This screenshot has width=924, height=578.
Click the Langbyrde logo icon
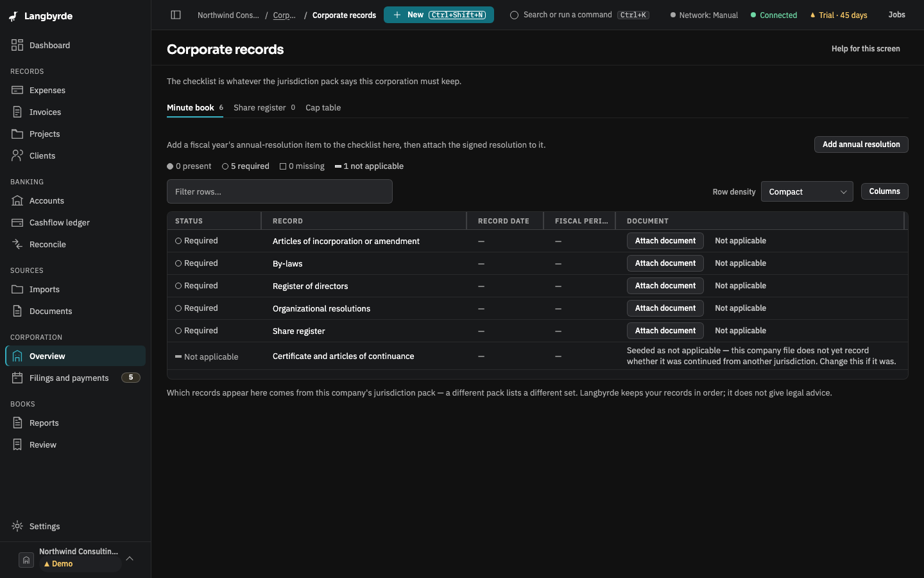tap(13, 16)
